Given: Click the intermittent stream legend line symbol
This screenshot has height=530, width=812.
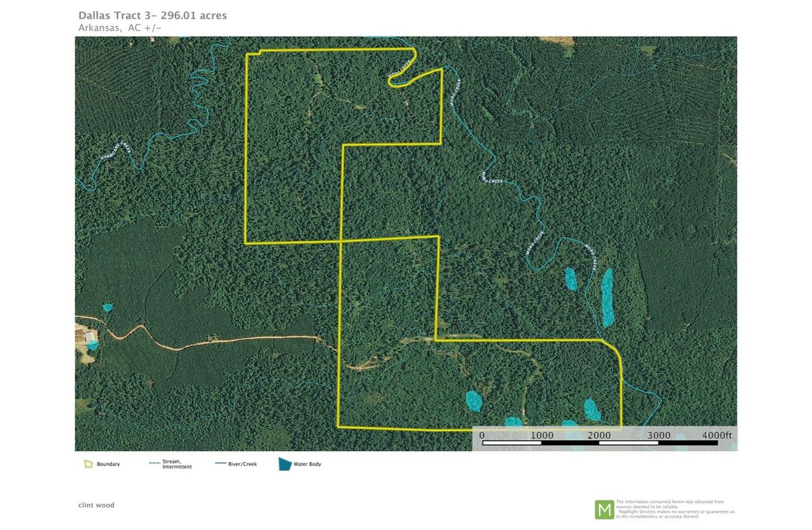Looking at the screenshot, I should 155,463.
